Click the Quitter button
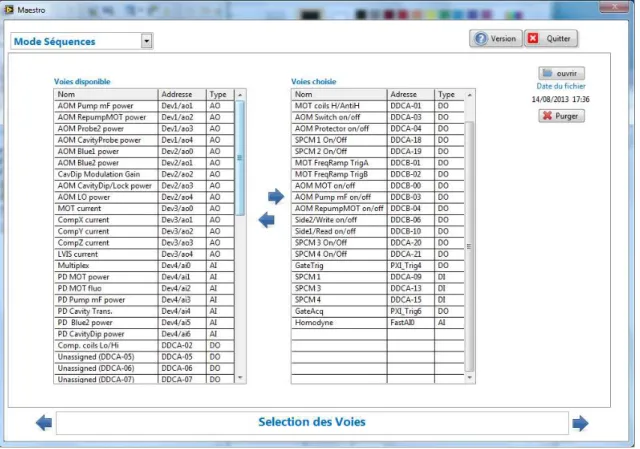The image size is (640, 449). tap(551, 39)
